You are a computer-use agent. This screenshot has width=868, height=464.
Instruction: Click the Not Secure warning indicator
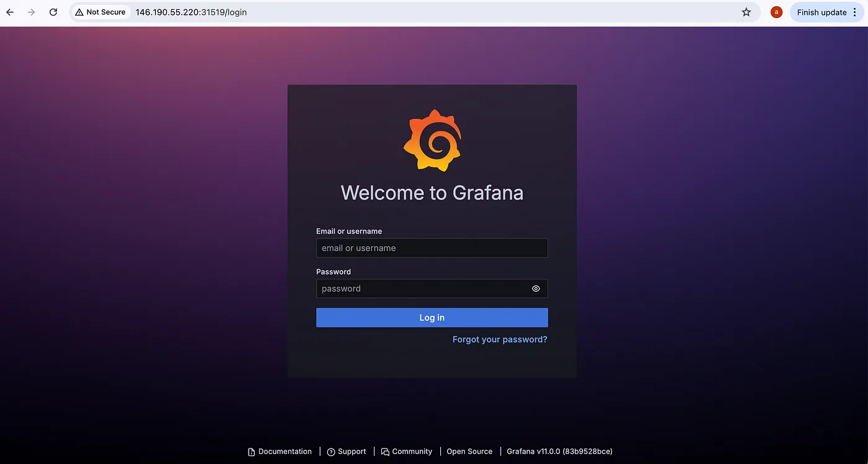pyautogui.click(x=100, y=12)
